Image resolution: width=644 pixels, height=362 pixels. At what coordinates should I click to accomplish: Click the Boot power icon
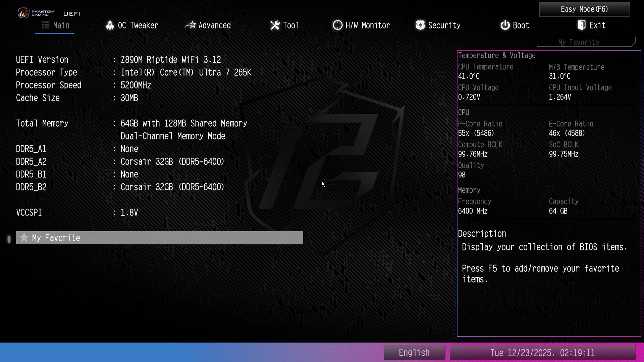coord(505,25)
